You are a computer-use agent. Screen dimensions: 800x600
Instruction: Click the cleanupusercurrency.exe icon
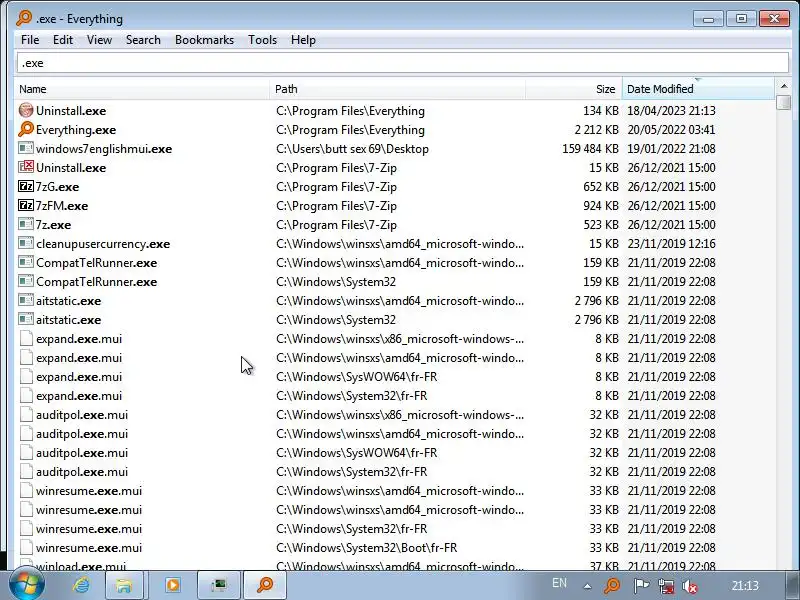click(x=26, y=243)
